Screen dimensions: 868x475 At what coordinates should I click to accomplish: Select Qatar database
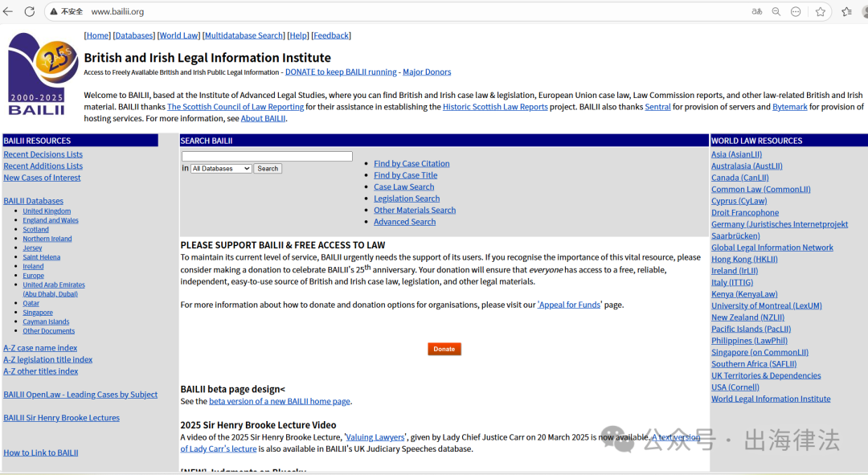click(x=31, y=303)
